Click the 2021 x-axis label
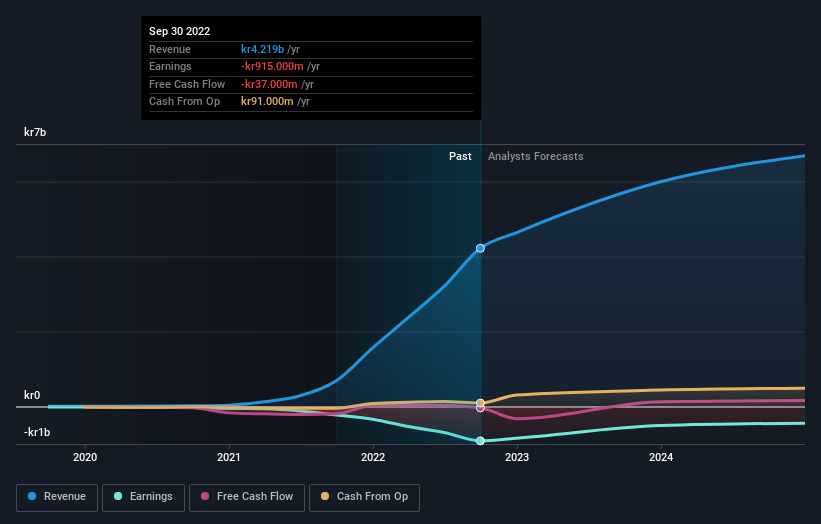Image resolution: width=821 pixels, height=524 pixels. click(x=229, y=457)
